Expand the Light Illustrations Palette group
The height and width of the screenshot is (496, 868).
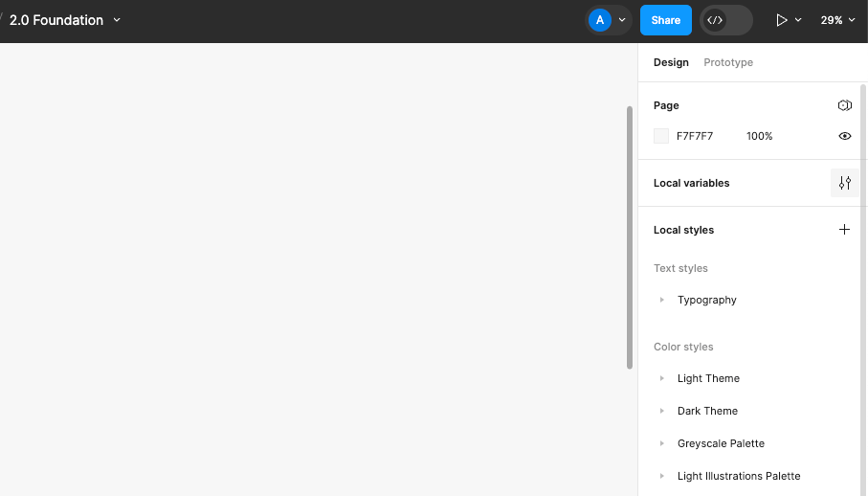[x=661, y=476]
